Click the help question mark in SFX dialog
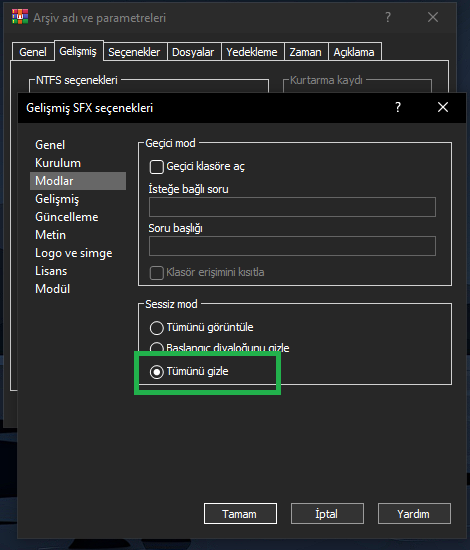 coord(398,107)
